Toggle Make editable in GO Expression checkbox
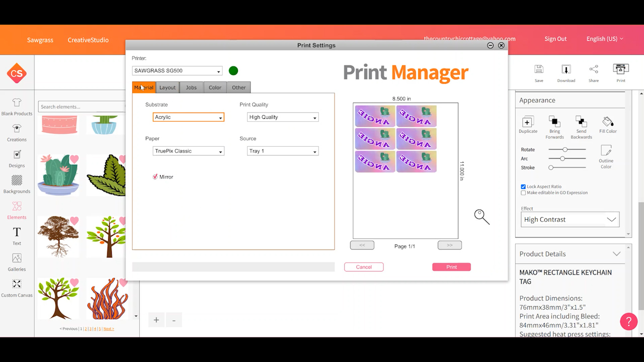 [523, 193]
